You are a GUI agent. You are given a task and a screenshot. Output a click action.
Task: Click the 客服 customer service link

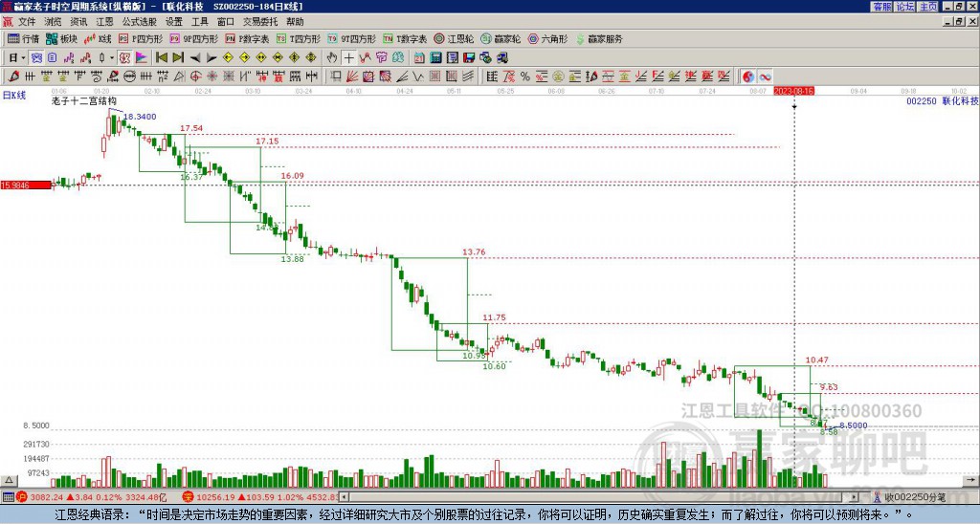[881, 7]
